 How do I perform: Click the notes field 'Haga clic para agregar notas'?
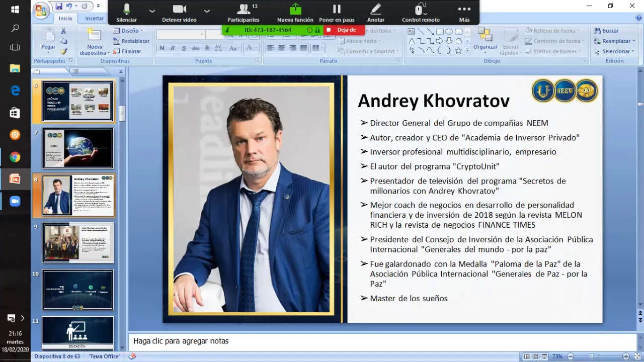tap(381, 341)
